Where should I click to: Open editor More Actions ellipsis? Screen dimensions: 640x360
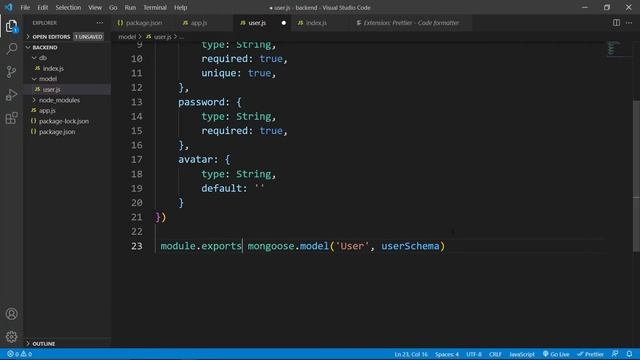pos(629,23)
